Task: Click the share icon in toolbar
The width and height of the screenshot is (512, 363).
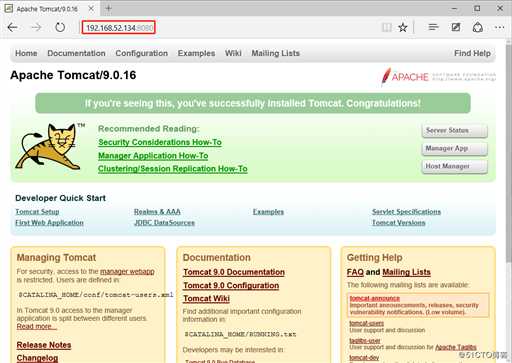Action: (x=478, y=27)
